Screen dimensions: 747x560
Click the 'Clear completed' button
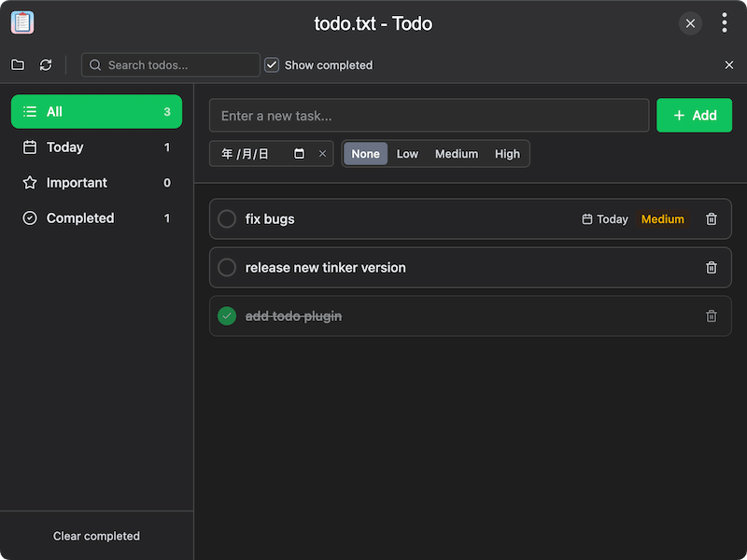(x=96, y=536)
